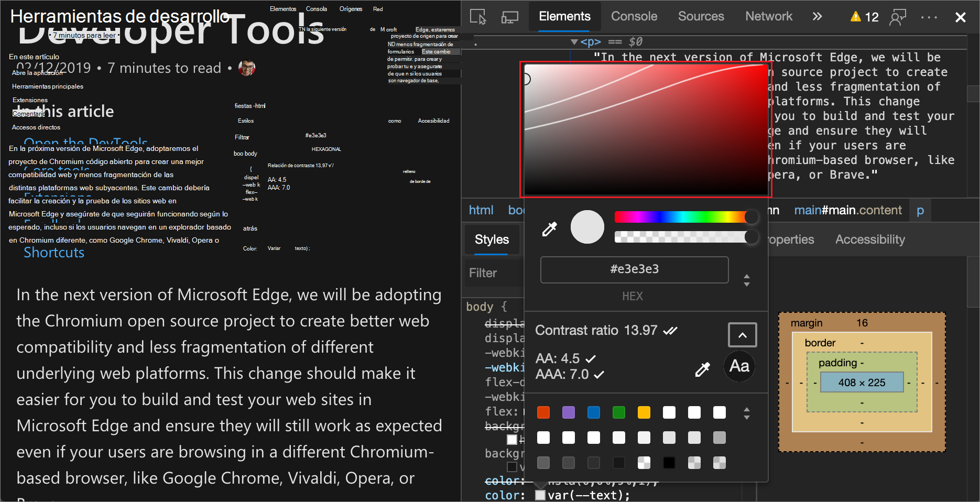Open the more tabs chevron menu
The width and height of the screenshot is (980, 502).
[x=817, y=17]
